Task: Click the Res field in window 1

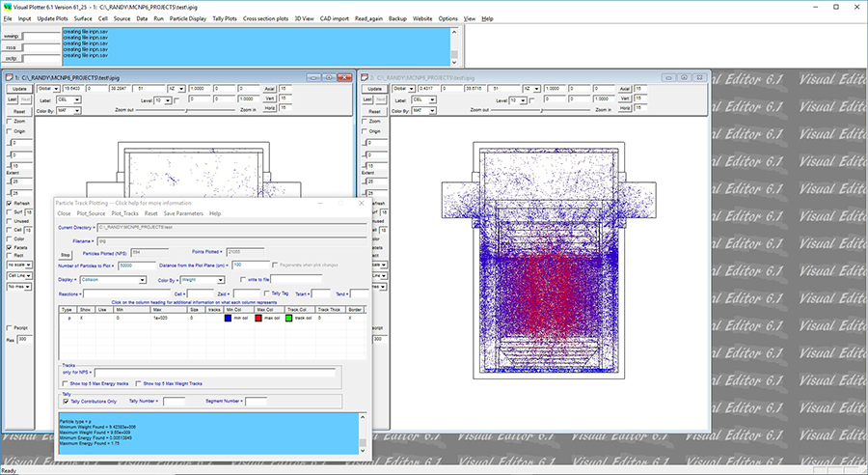Action: point(24,339)
